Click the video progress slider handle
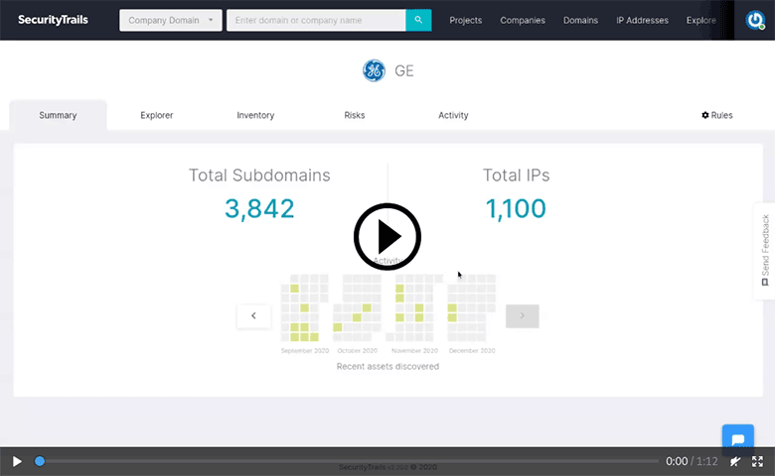Image resolution: width=775 pixels, height=476 pixels. point(40,461)
